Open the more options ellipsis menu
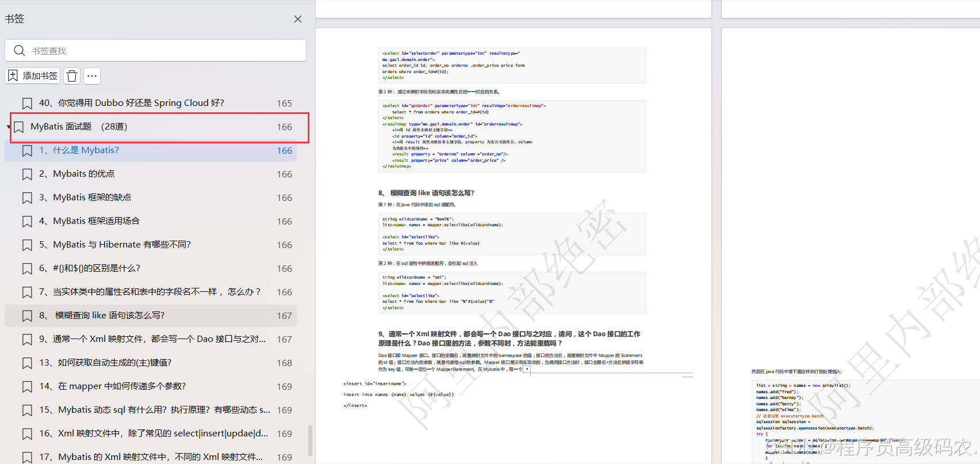Image resolution: width=980 pixels, height=464 pixels. pyautogui.click(x=92, y=76)
